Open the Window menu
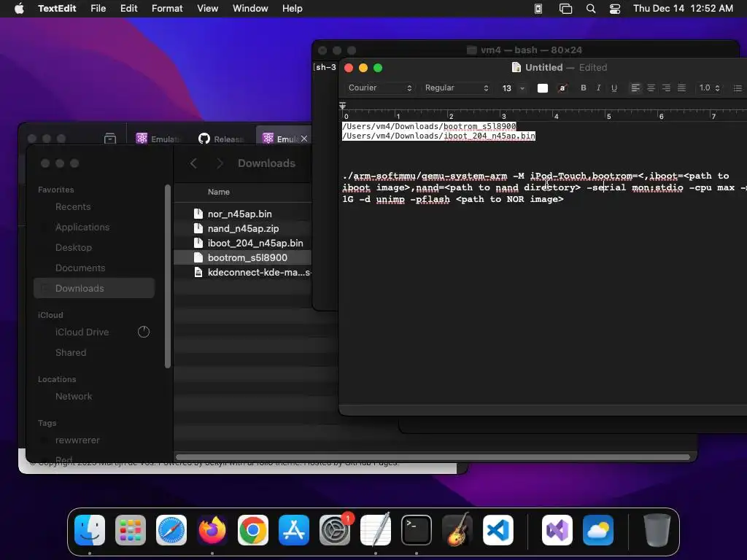 pyautogui.click(x=250, y=9)
